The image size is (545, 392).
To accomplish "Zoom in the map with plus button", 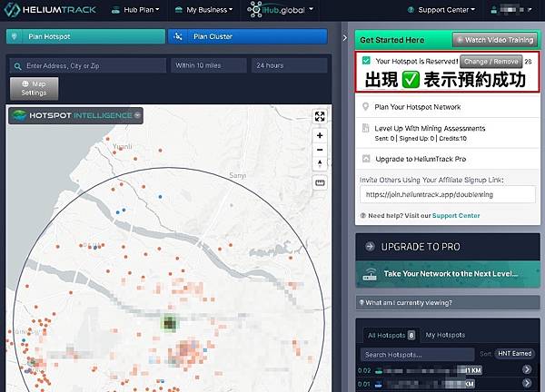I will 320,134.
